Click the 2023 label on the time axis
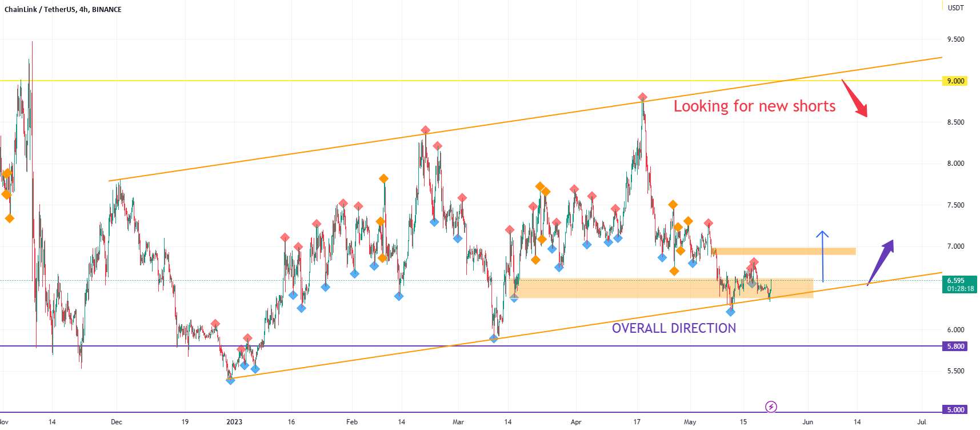Image resolution: width=980 pixels, height=430 pixels. tap(234, 422)
